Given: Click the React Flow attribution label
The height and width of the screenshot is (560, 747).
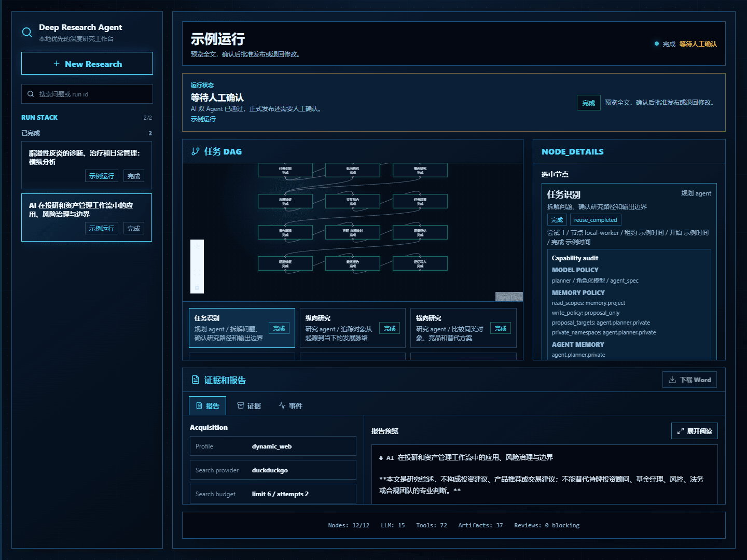Looking at the screenshot, I should coord(509,297).
